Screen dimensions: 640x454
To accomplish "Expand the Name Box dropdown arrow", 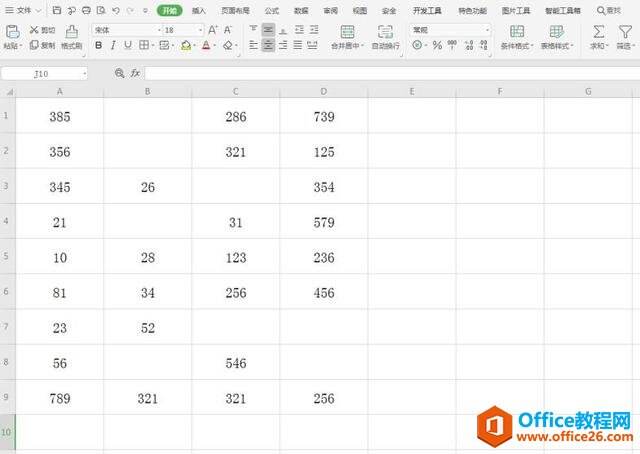I will pos(84,74).
